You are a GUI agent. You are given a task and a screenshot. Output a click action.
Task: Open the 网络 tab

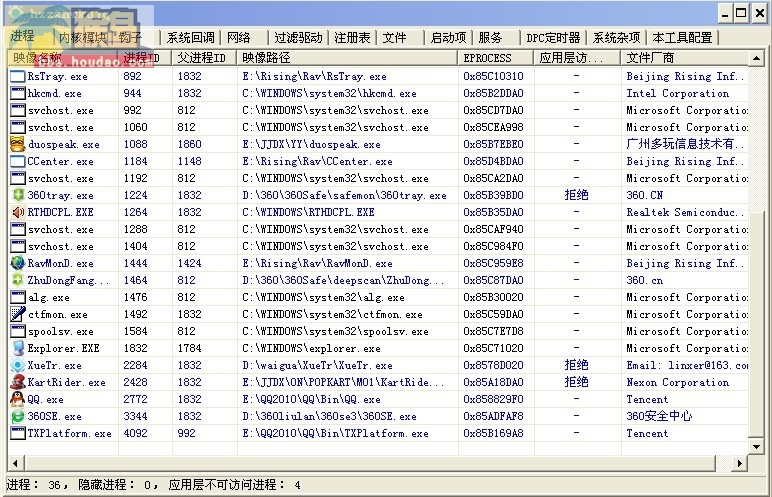[239, 38]
